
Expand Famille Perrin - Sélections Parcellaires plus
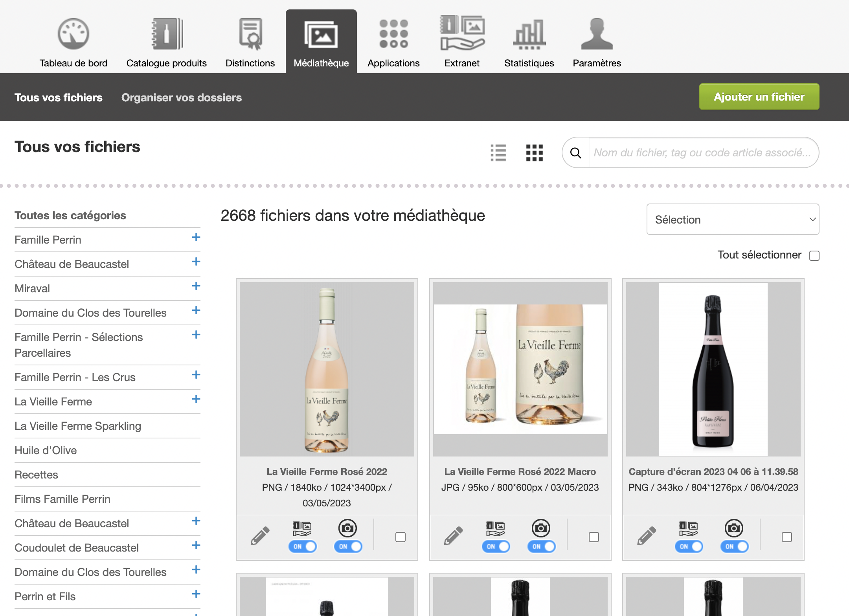(196, 335)
